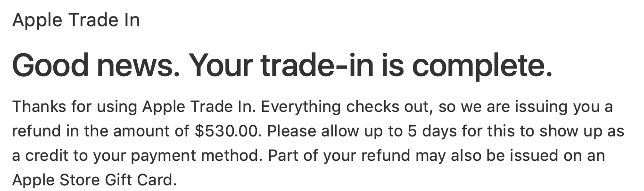Click the $530.00 refund amount
644x191 pixels.
(226, 131)
